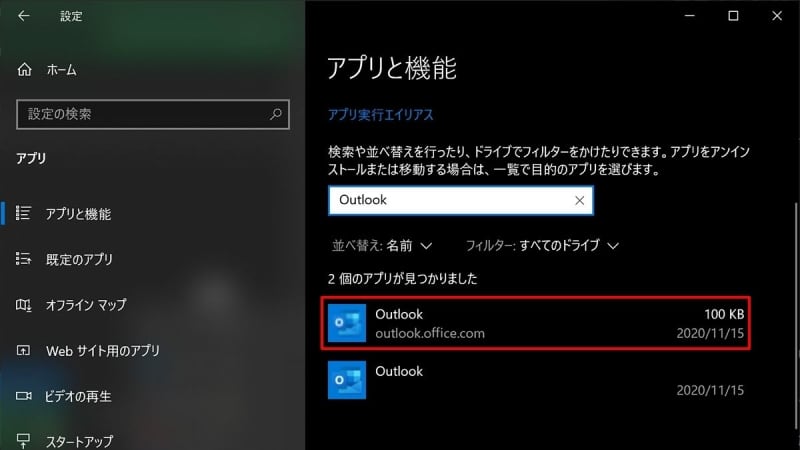Go back with the arrow button

point(23,16)
